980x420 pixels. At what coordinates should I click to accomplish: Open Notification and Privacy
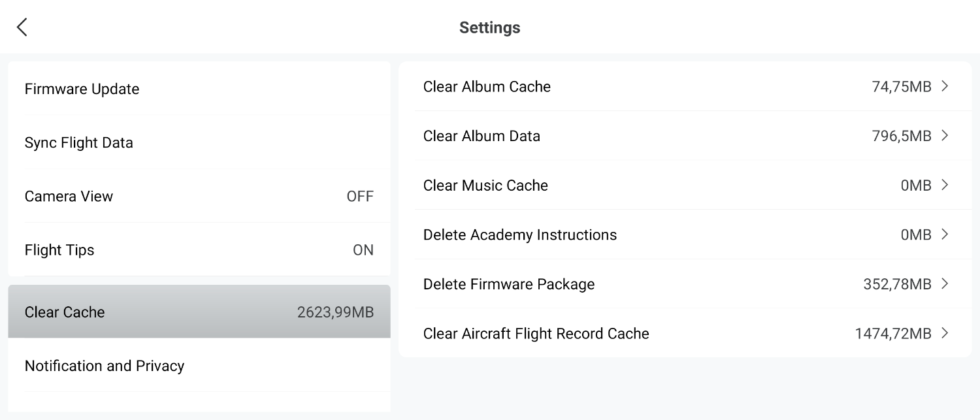pos(105,366)
